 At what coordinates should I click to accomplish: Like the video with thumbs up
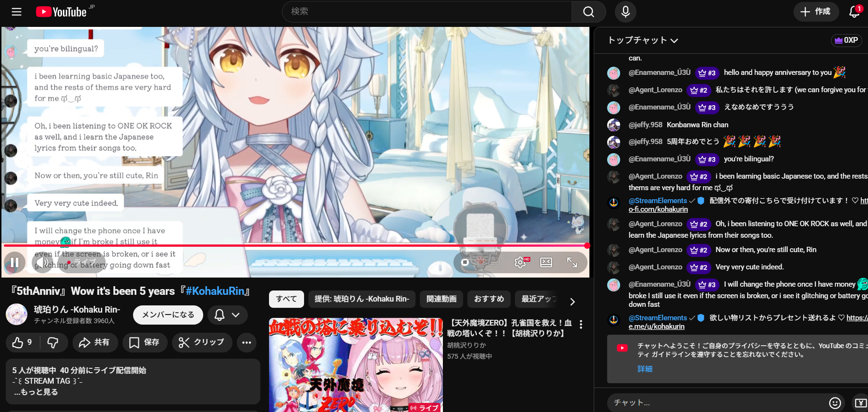pos(22,342)
